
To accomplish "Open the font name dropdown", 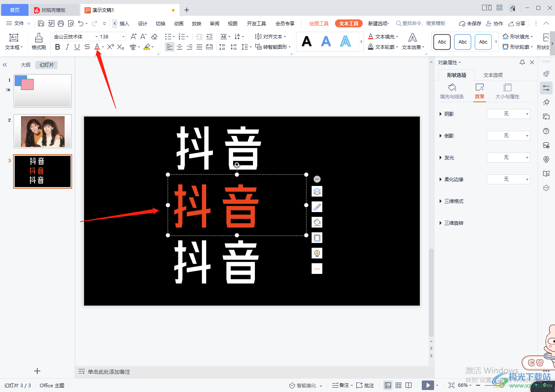I will click(96, 36).
